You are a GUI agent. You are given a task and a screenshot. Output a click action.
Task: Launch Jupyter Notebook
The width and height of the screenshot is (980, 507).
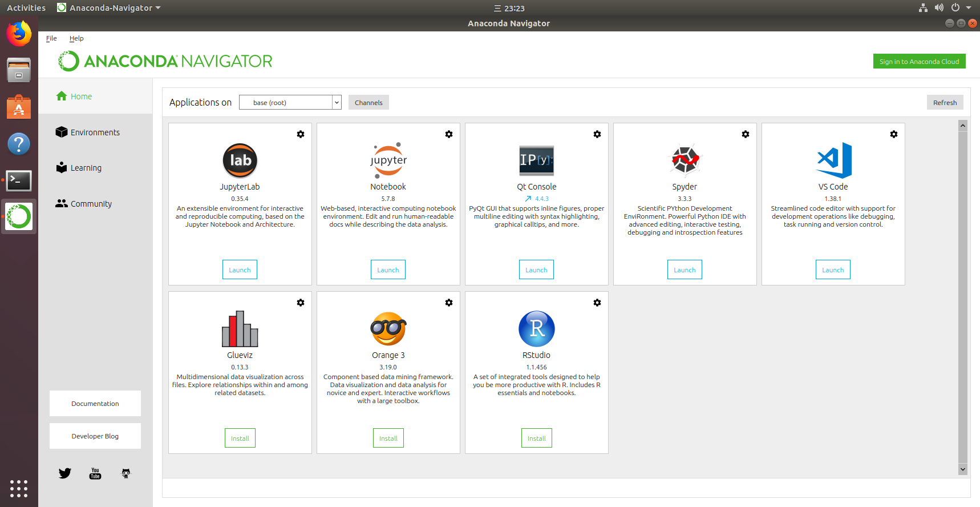388,270
